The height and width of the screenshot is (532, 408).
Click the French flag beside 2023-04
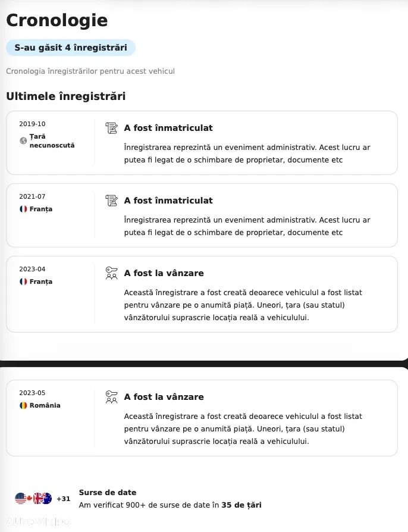click(x=23, y=282)
